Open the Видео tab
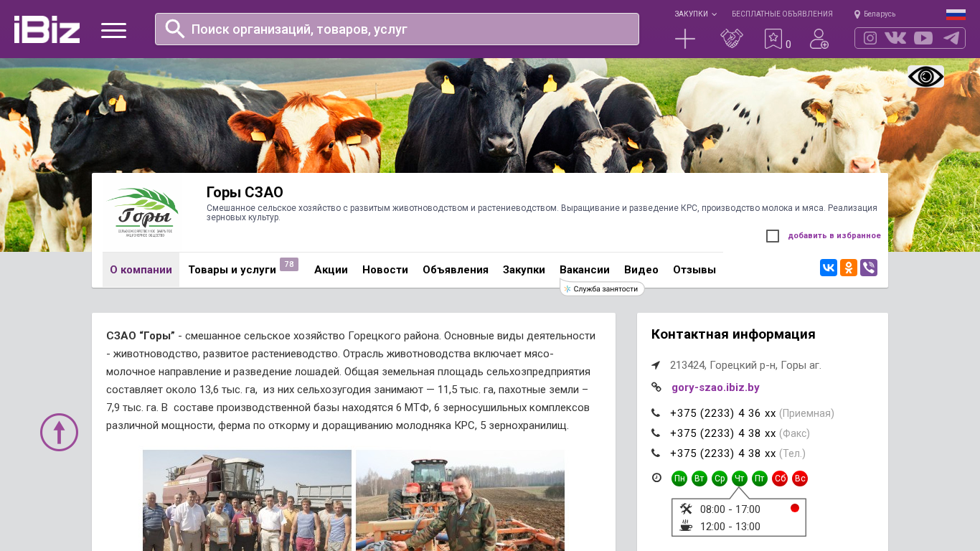Screen dimensions: 980x551 click(641, 270)
